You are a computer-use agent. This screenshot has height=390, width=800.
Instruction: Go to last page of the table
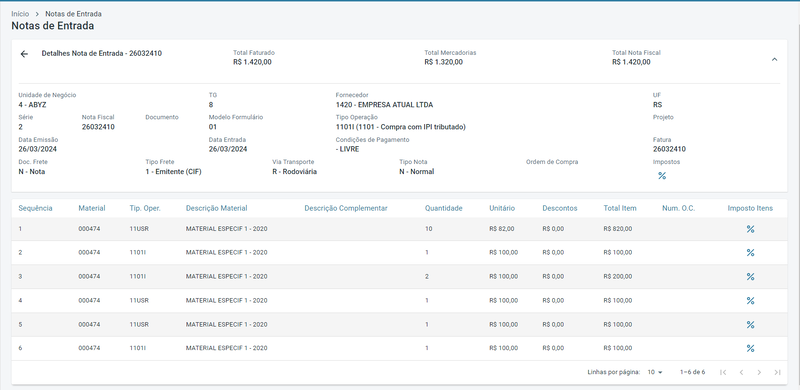coord(777,372)
